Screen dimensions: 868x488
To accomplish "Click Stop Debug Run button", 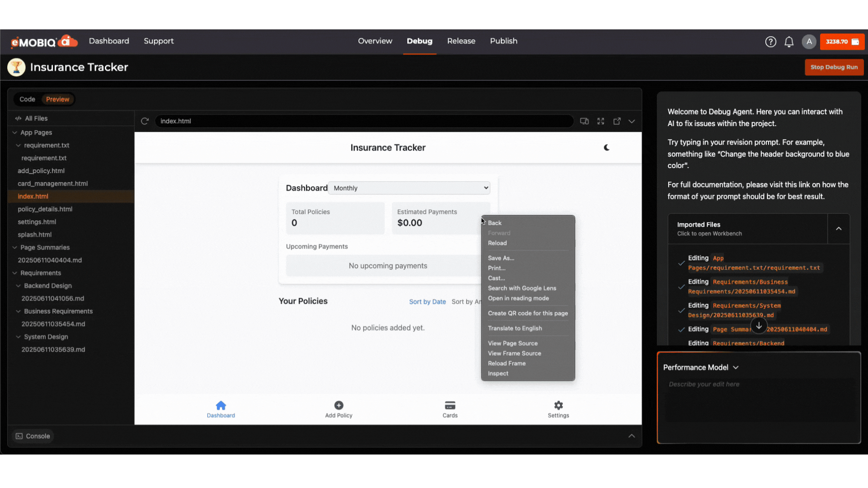I will (x=834, y=67).
